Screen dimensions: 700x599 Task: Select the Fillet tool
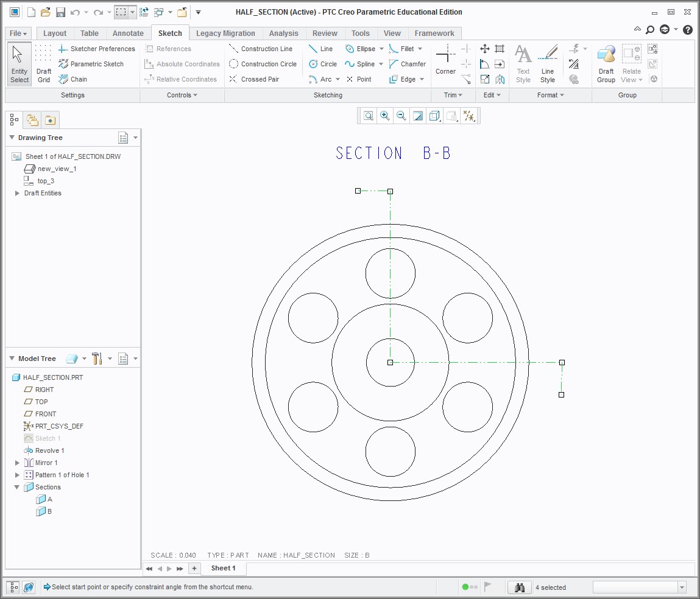[401, 49]
